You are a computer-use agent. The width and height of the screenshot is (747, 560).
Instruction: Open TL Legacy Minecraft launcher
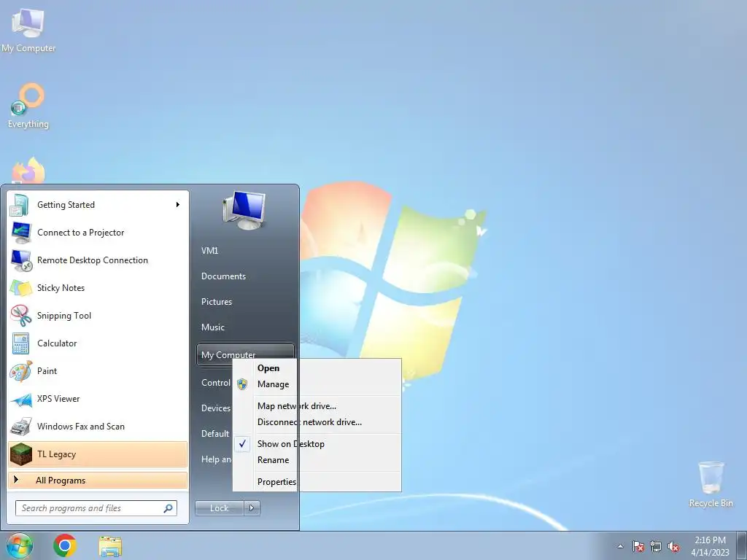click(98, 454)
